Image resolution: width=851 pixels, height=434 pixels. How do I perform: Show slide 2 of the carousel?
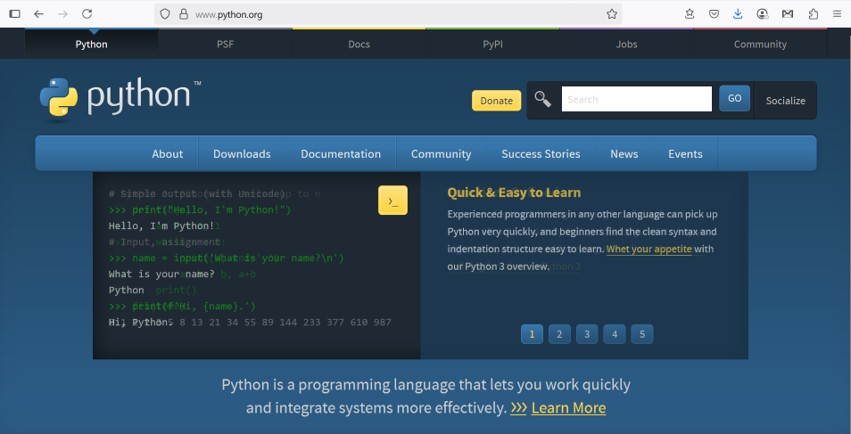[x=560, y=334]
